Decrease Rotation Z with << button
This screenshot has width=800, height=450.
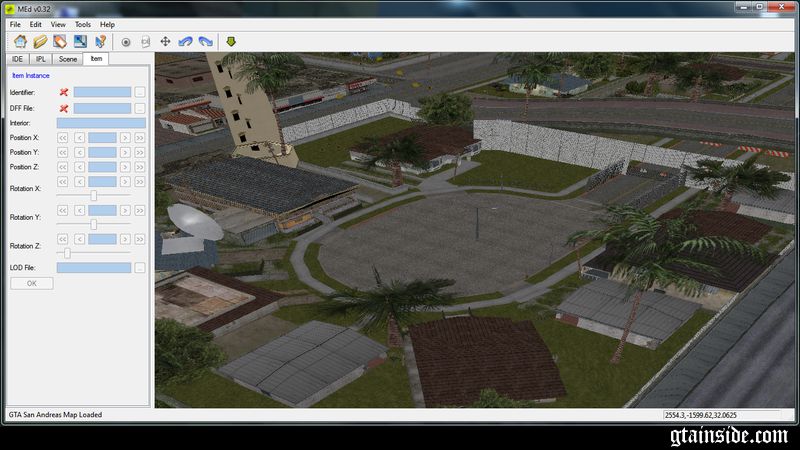coord(62,239)
